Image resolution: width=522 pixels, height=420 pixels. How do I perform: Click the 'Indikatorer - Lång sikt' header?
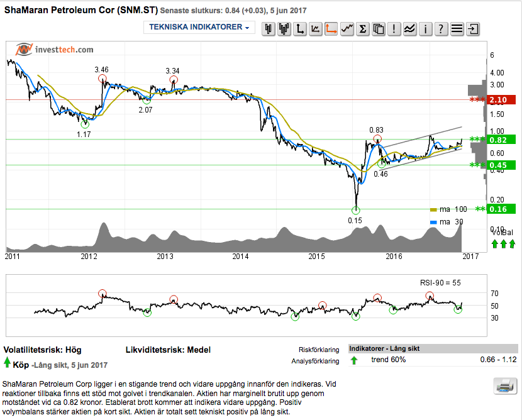coord(384,348)
